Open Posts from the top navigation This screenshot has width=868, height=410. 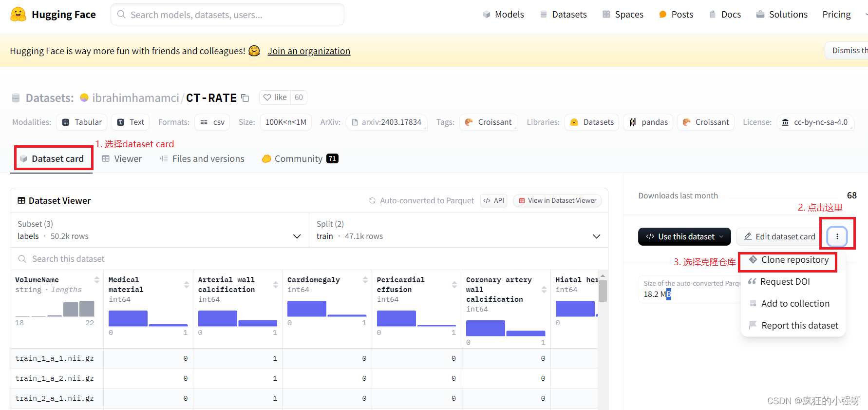point(676,15)
